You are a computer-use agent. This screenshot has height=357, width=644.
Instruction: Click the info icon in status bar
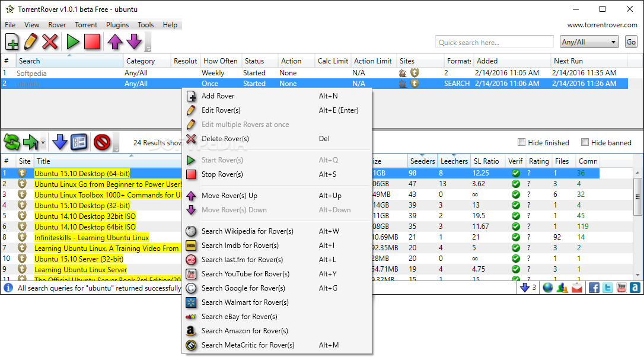(8, 288)
